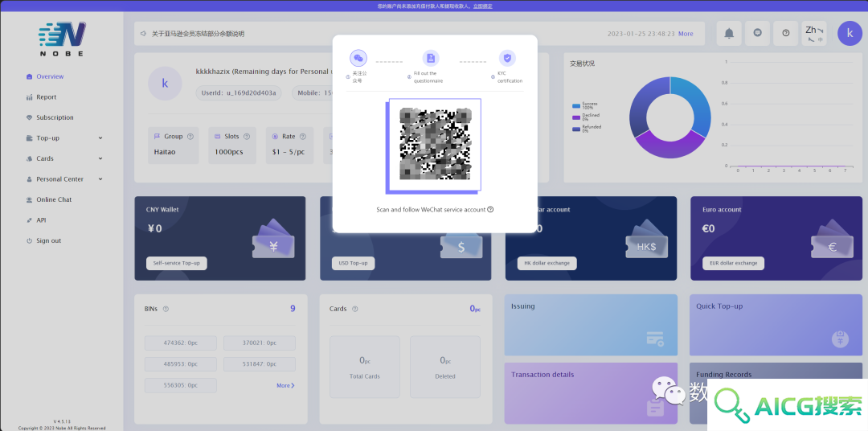Viewport: 868px width, 431px height.
Task: Click the card icon in Issuing tile
Action: point(656,339)
